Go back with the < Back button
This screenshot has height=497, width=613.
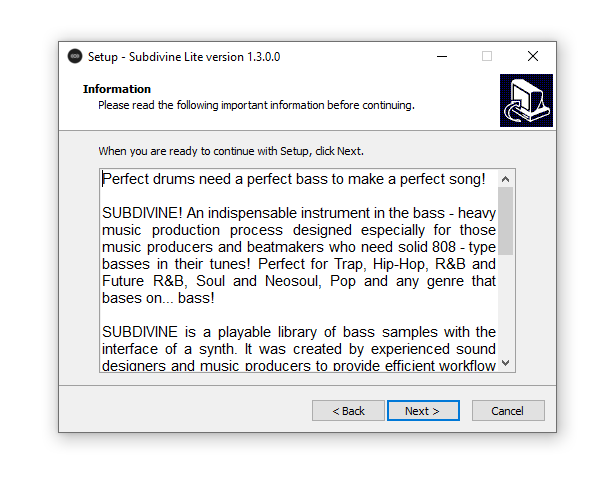tap(348, 411)
